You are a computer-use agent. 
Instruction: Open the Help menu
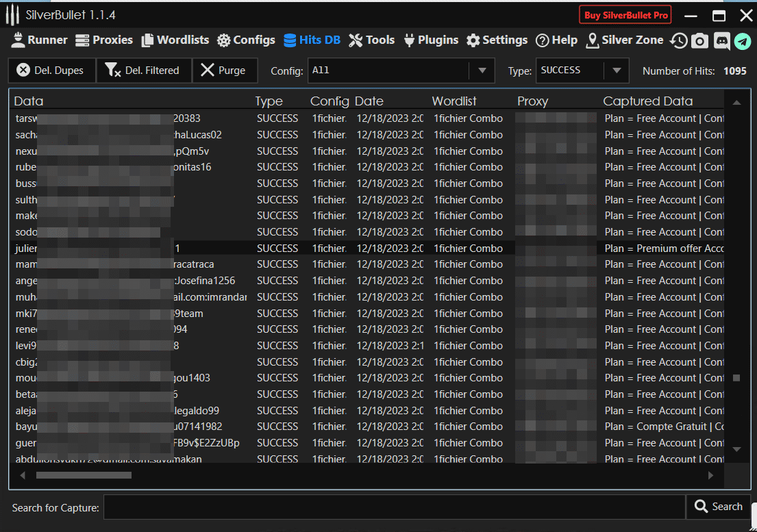tap(556, 40)
